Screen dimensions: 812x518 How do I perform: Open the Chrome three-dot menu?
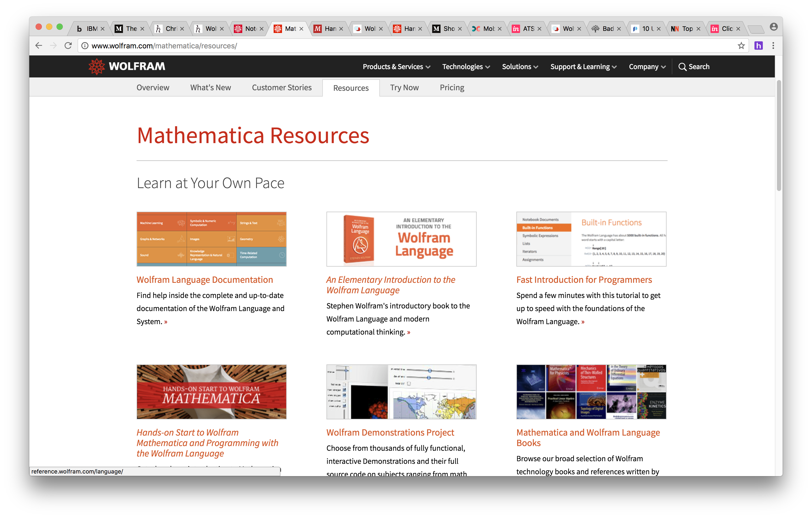pyautogui.click(x=773, y=46)
